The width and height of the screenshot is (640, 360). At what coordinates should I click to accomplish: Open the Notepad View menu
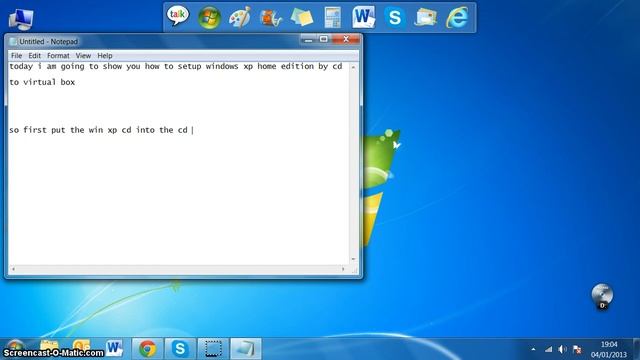(83, 56)
